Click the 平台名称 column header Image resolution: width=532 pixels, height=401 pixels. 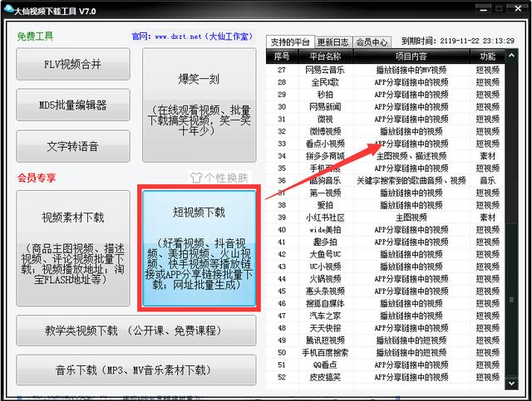tap(325, 56)
